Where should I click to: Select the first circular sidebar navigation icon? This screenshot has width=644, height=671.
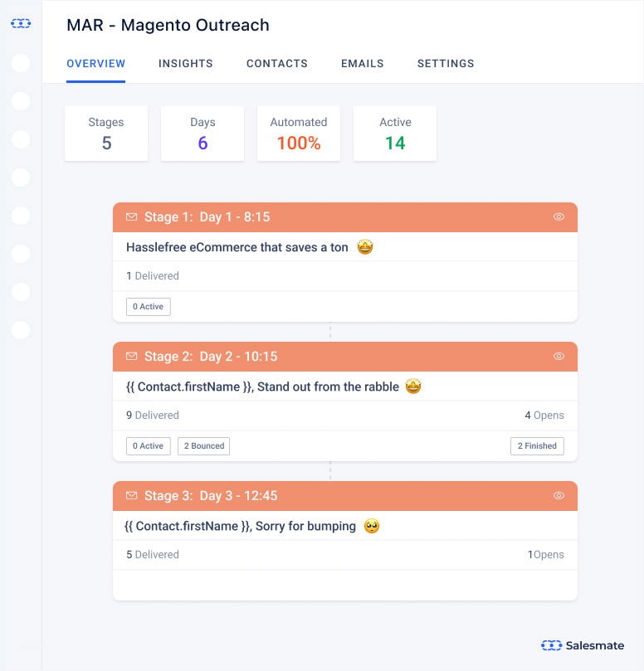(20, 62)
